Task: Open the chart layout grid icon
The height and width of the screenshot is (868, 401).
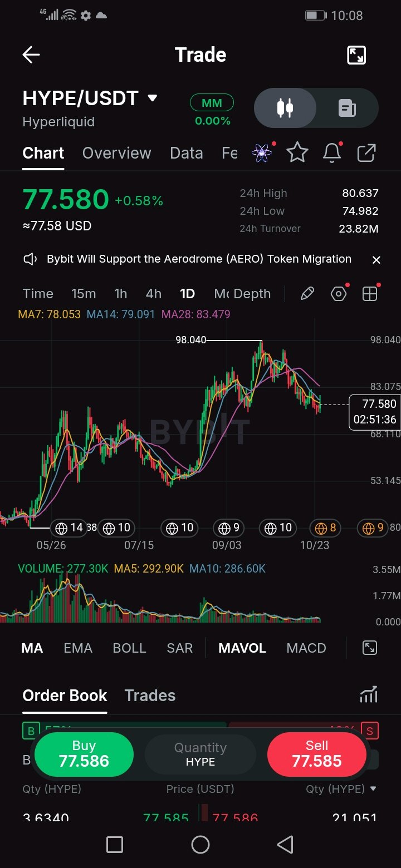Action: [370, 294]
